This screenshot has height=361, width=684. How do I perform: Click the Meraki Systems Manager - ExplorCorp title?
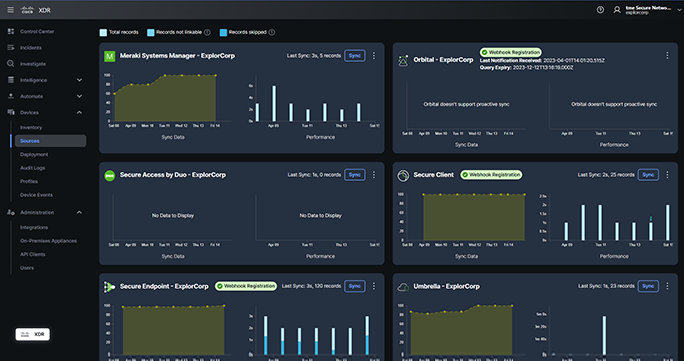177,56
